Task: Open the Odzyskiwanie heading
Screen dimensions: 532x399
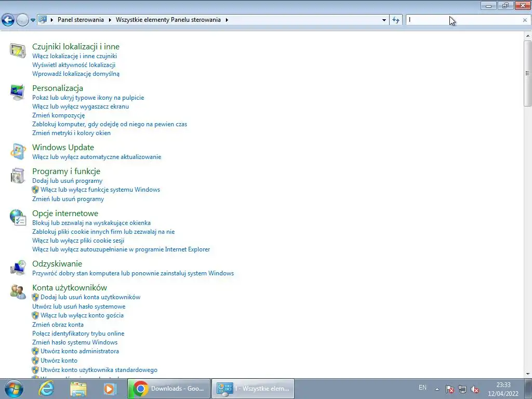Action: coord(57,263)
